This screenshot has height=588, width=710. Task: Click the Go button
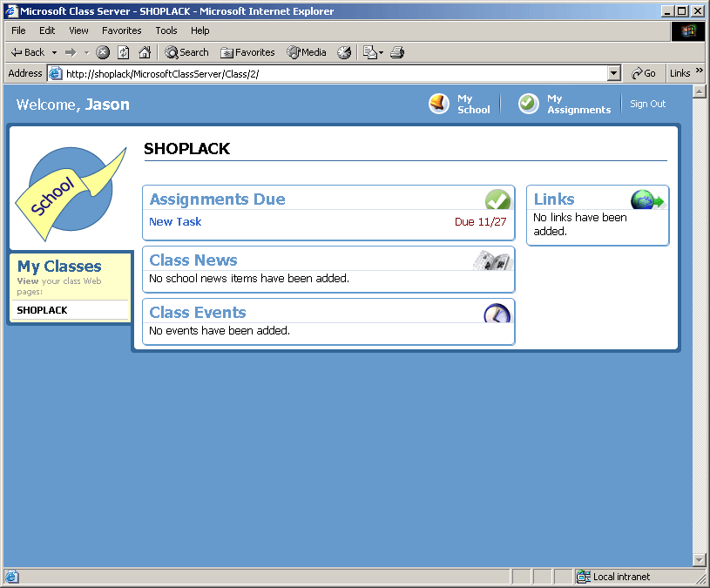click(644, 73)
